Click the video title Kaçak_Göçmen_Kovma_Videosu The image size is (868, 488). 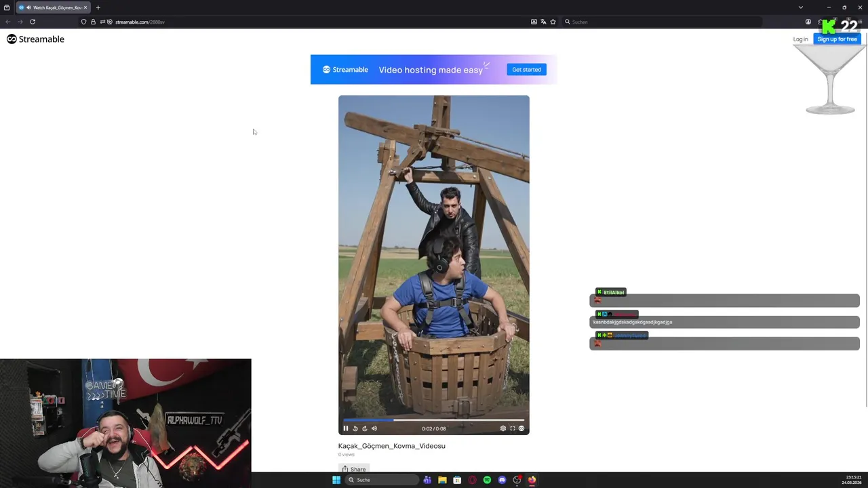tap(392, 446)
